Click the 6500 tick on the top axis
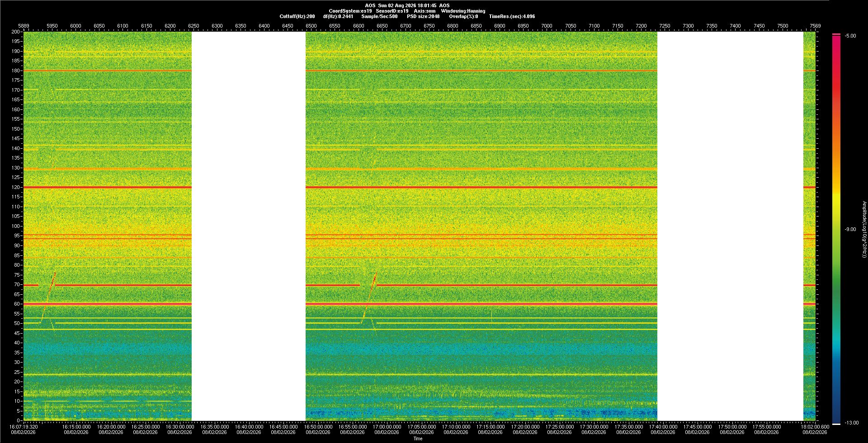 (x=311, y=26)
